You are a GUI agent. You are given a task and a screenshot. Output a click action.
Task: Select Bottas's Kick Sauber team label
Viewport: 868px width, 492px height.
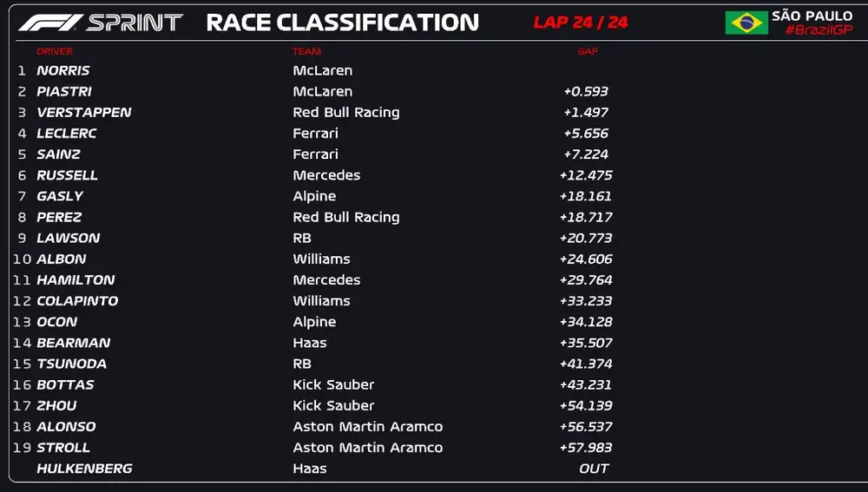click(333, 384)
